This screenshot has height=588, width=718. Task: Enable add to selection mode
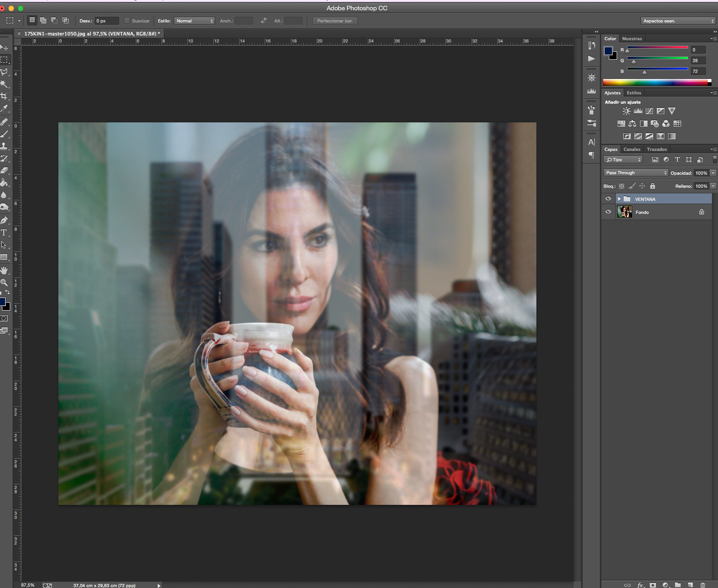43,20
